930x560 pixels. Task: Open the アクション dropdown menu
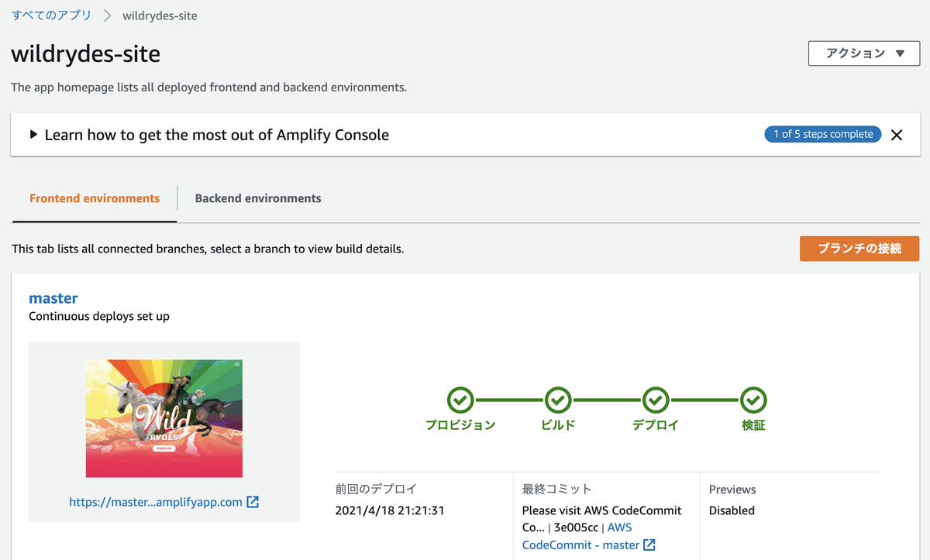pos(864,53)
